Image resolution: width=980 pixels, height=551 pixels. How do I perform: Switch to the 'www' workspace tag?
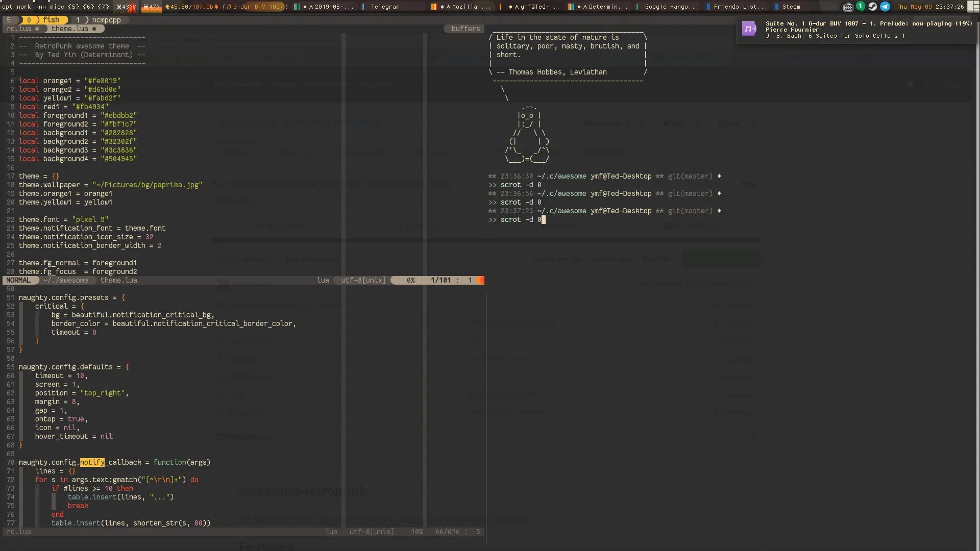pos(40,7)
